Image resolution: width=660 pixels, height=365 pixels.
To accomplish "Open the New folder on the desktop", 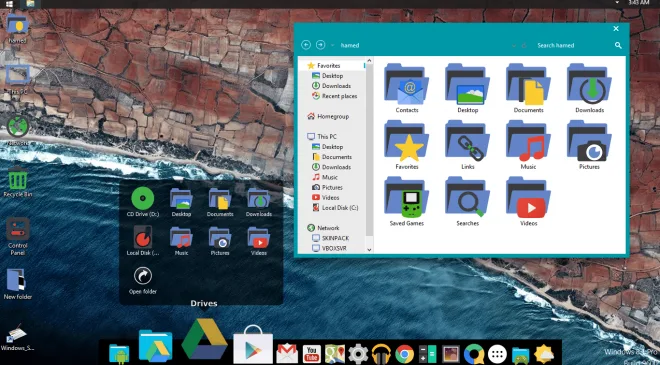I will pyautogui.click(x=18, y=284).
